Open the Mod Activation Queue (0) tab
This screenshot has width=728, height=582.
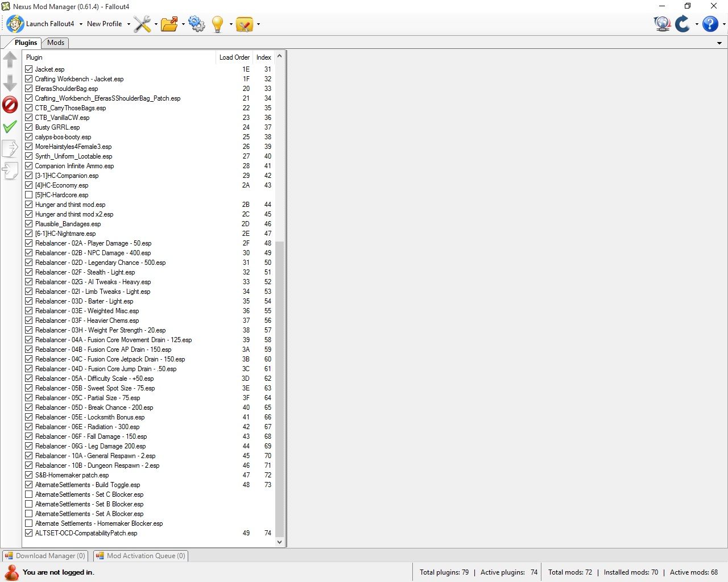click(140, 556)
